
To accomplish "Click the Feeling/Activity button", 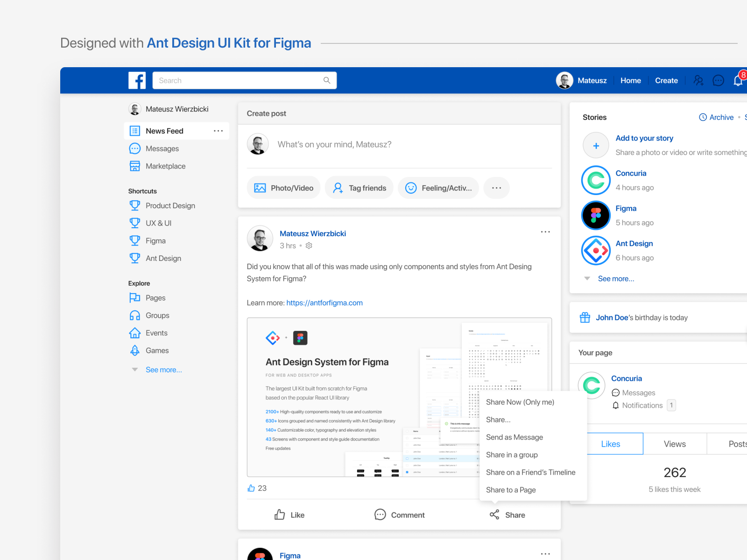I will 438,188.
